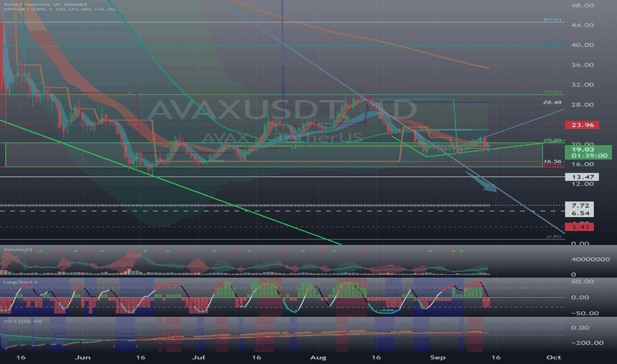
Task: Click 48.00 on the price axis
Action: (x=583, y=5)
